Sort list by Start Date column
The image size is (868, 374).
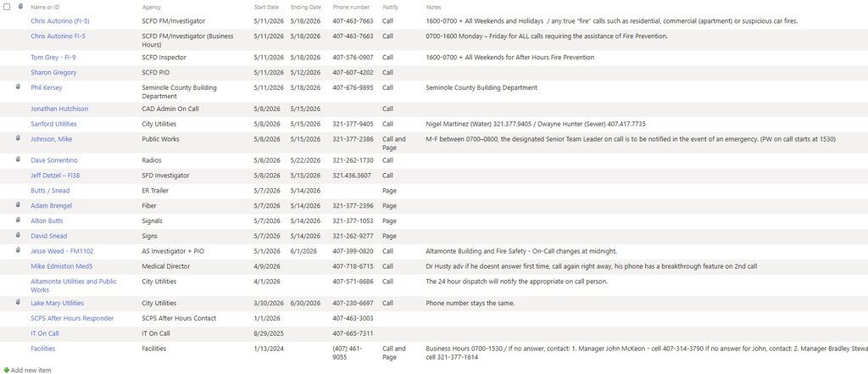[x=266, y=7]
